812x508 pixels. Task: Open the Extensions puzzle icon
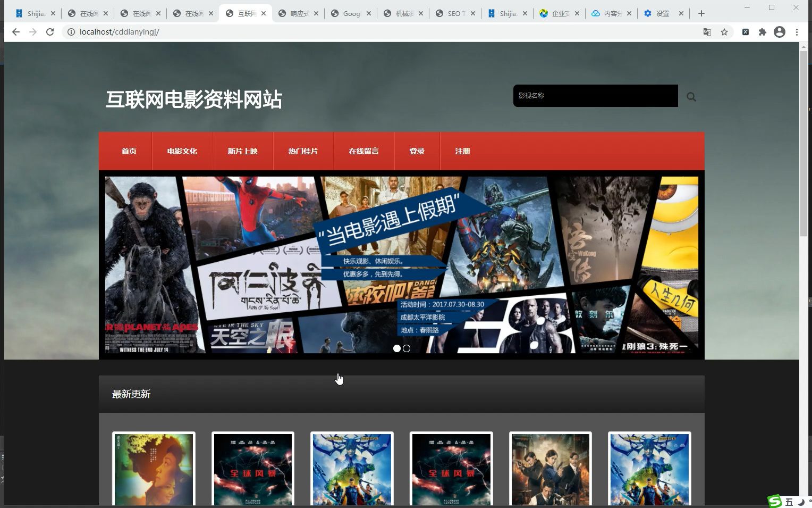pos(763,32)
